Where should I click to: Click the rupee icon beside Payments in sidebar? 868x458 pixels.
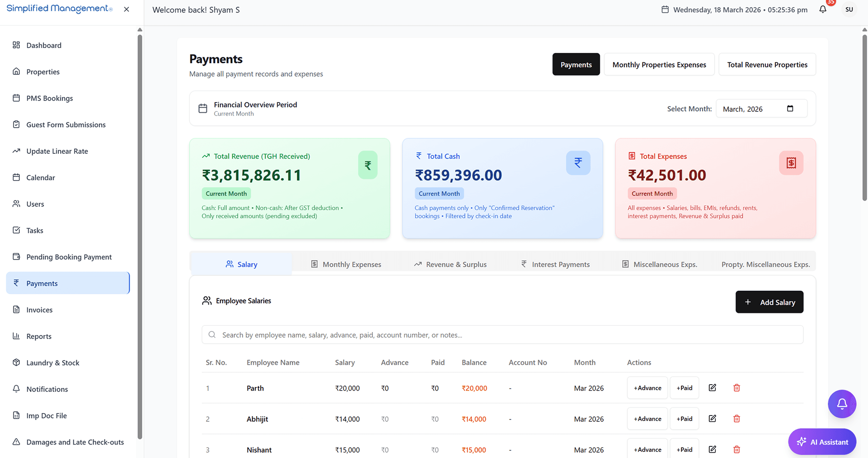click(16, 283)
